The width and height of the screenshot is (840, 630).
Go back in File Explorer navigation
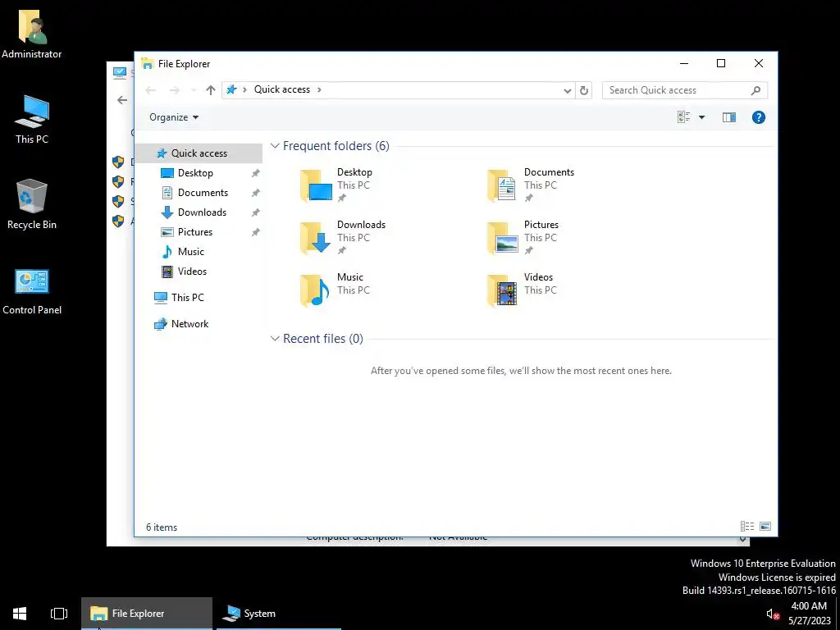[x=151, y=90]
